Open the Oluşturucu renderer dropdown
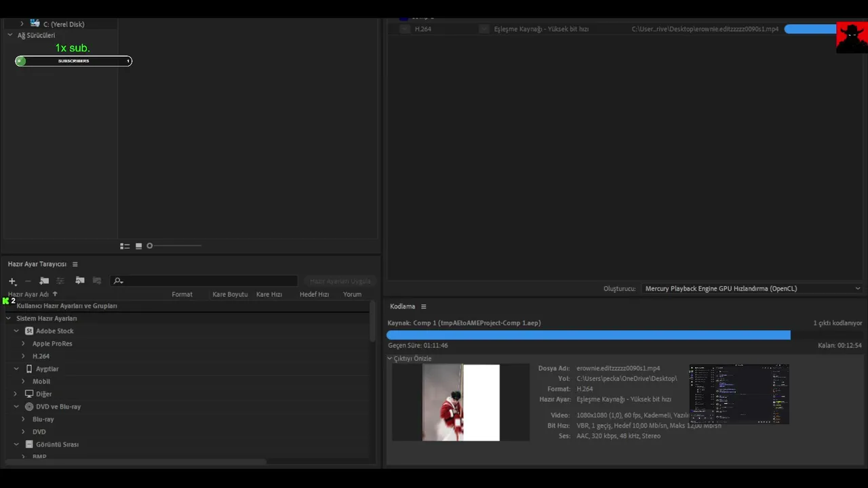Viewport: 868px width, 488px height. point(752,289)
